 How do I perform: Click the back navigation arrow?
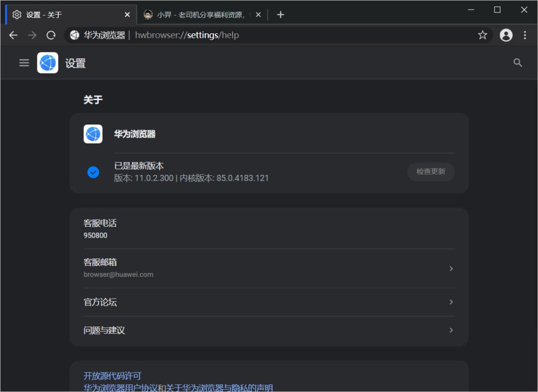coord(13,35)
